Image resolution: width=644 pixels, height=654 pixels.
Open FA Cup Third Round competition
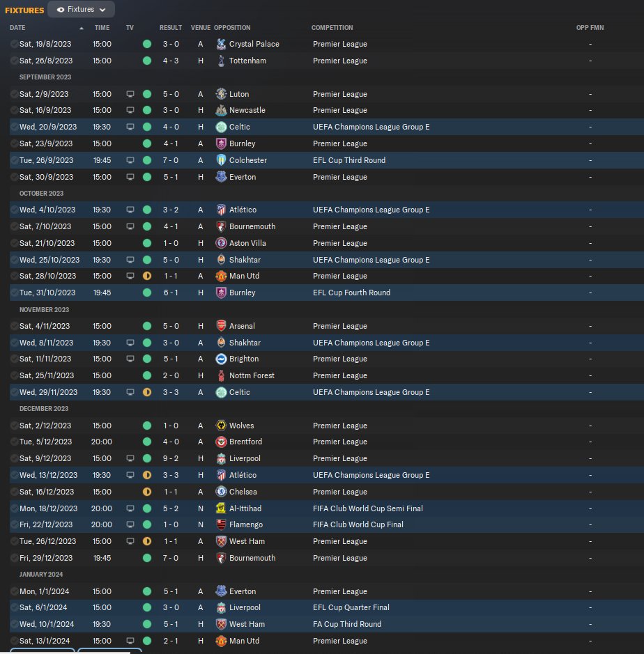[x=347, y=624]
